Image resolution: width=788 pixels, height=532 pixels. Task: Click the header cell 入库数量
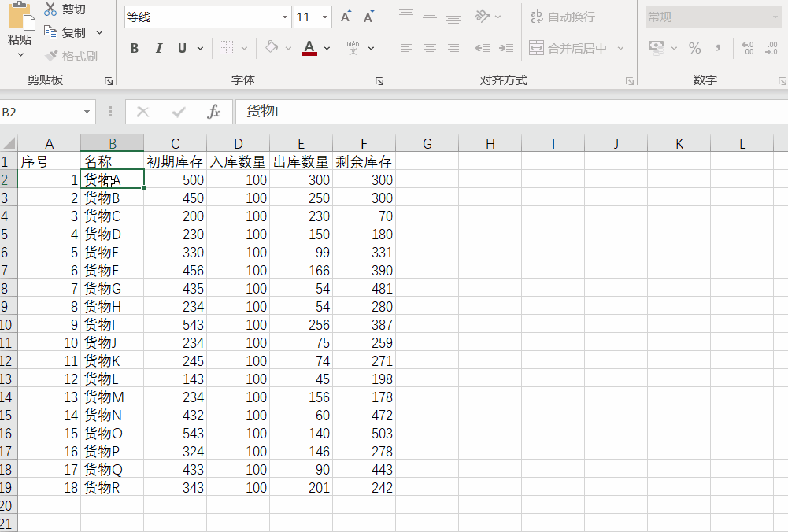pyautogui.click(x=238, y=161)
